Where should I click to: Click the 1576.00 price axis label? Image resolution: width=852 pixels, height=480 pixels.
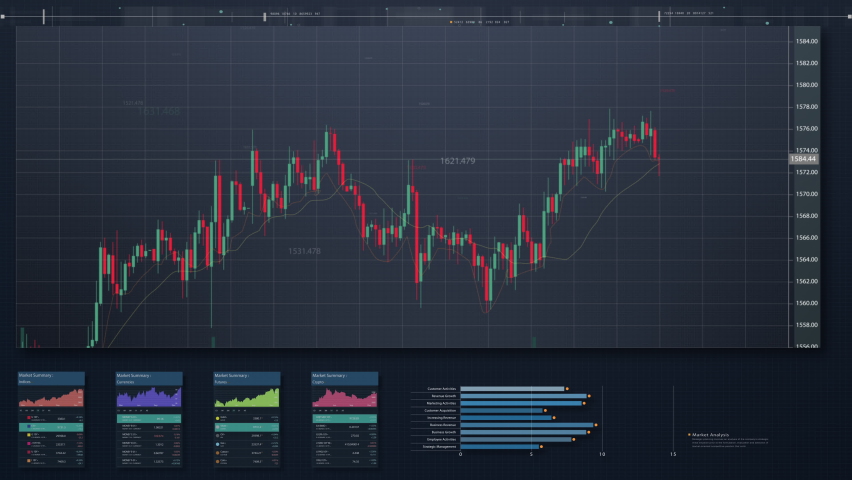[807, 128]
